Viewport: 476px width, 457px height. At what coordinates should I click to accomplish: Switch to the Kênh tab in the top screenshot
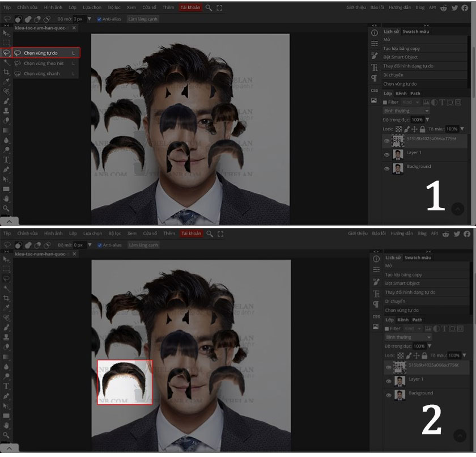click(x=401, y=94)
